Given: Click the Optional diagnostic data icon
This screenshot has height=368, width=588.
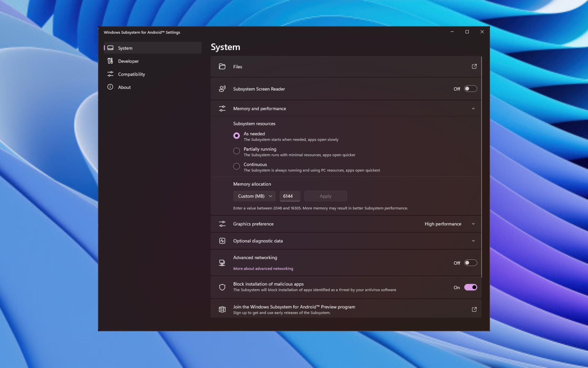Looking at the screenshot, I should [222, 241].
